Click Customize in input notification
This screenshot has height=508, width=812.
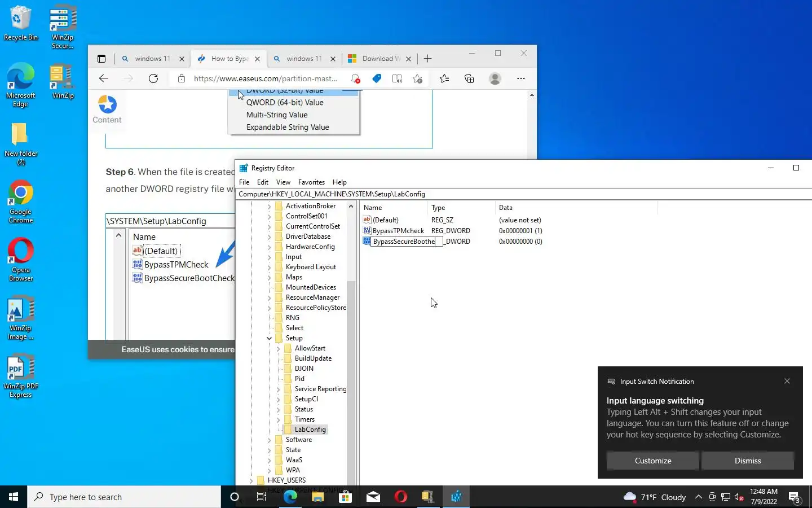coord(653,461)
